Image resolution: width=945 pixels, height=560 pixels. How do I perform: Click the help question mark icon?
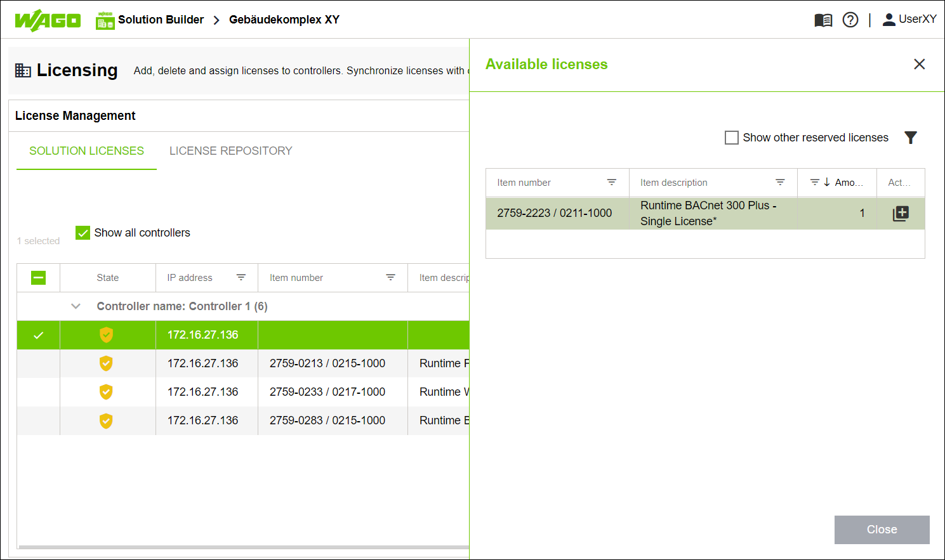tap(850, 20)
